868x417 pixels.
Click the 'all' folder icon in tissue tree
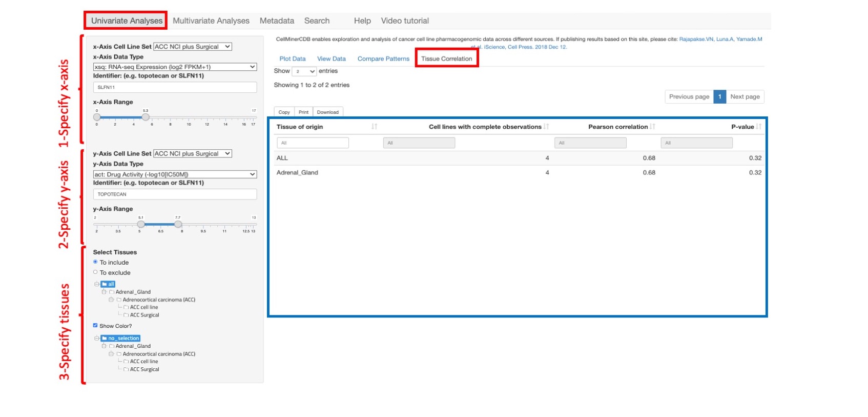[x=105, y=284]
